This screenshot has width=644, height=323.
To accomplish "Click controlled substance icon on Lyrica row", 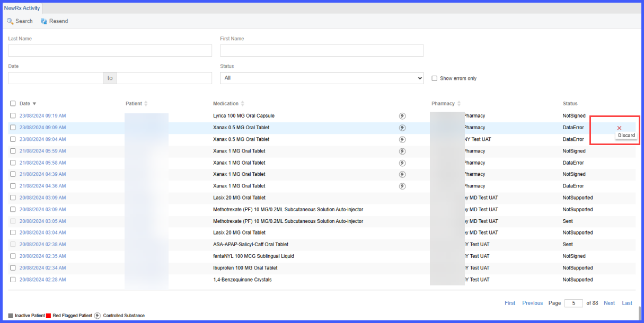I will [x=402, y=116].
